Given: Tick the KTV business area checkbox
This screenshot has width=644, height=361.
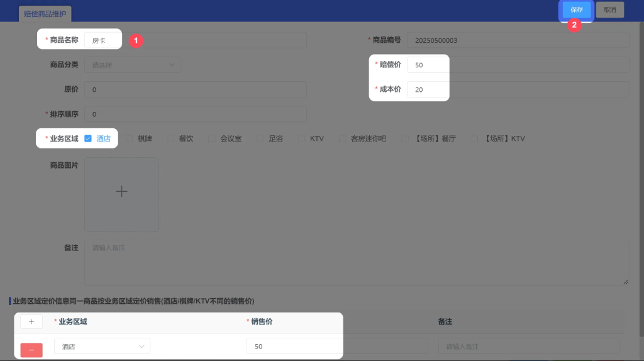Looking at the screenshot, I should (302, 138).
